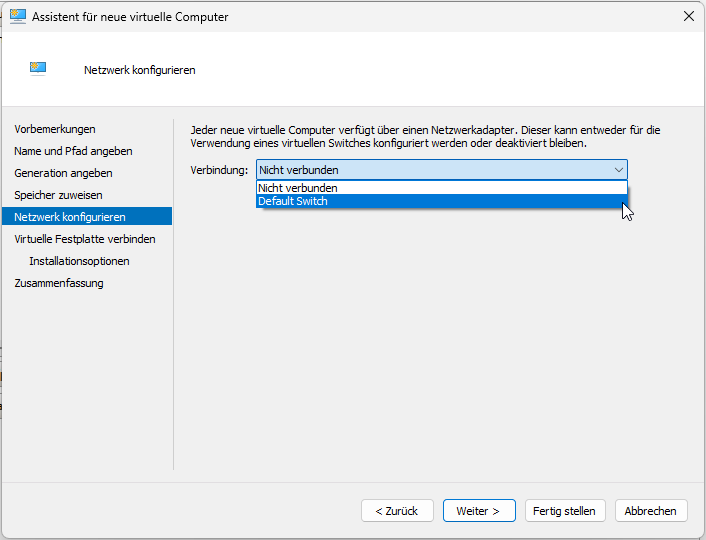706x540 pixels.
Task: Click the Verbindung label
Action: tap(219, 170)
